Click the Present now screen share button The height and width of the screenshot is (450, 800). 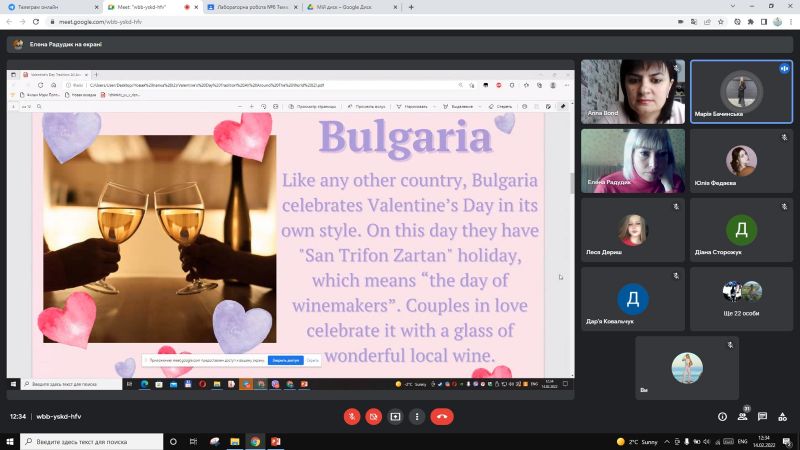pyautogui.click(x=395, y=417)
